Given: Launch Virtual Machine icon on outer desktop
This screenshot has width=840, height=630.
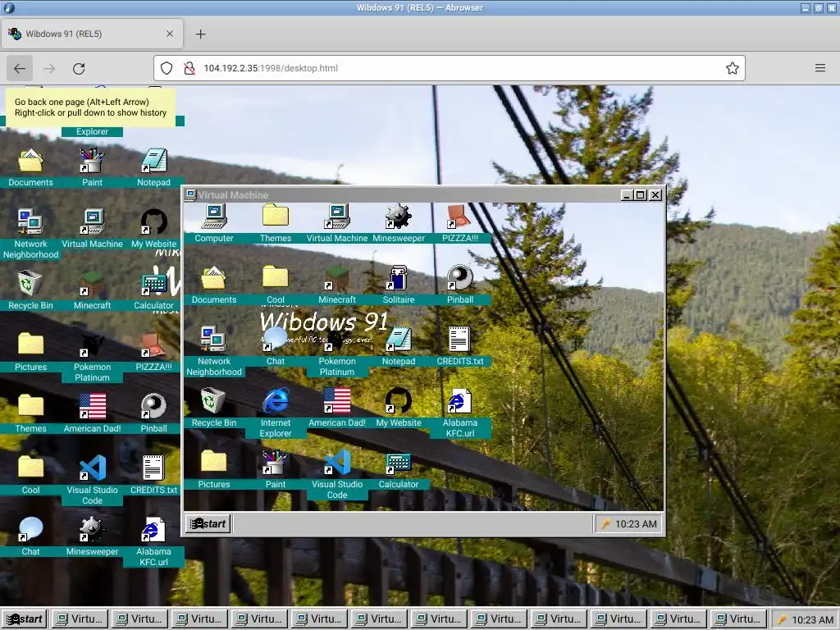Looking at the screenshot, I should tap(92, 229).
